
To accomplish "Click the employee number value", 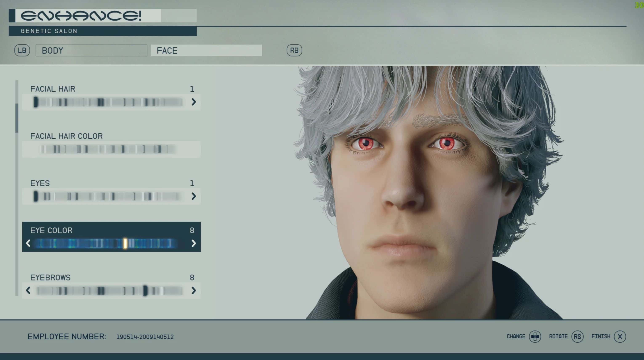I will [x=145, y=337].
